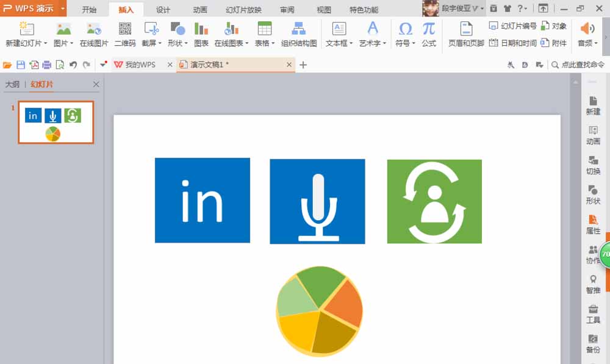
Task: Click the Symbol (符号) omega icon
Action: pos(406,29)
